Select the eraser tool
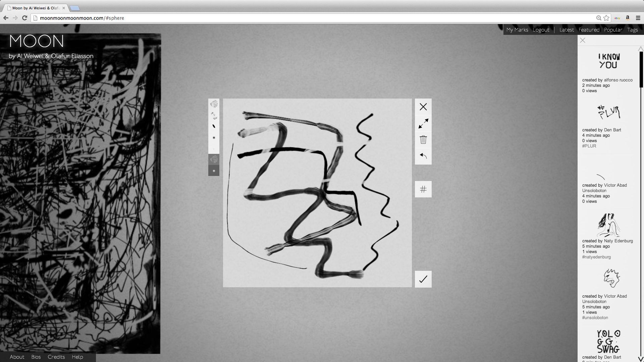644x362 pixels. [x=214, y=115]
